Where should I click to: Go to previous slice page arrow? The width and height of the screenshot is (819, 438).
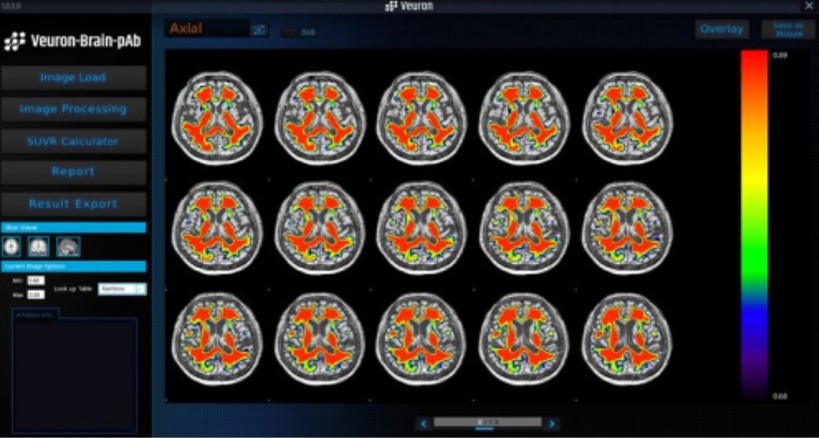tap(423, 424)
